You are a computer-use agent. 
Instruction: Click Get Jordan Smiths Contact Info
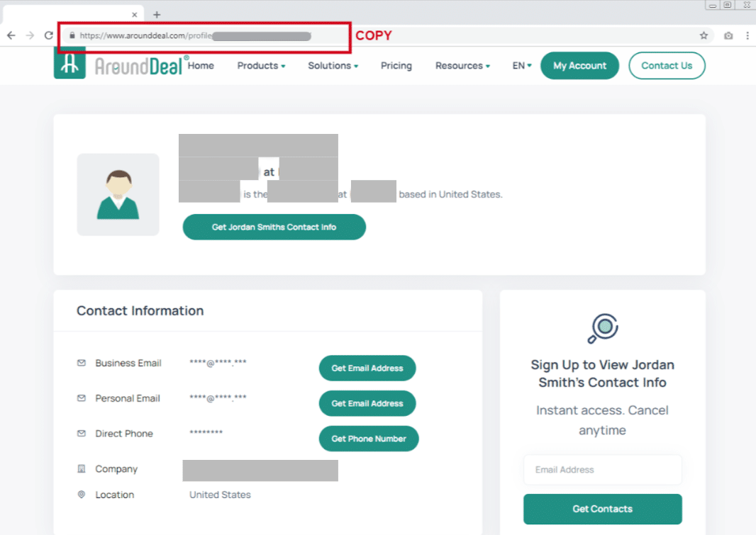[x=274, y=227]
